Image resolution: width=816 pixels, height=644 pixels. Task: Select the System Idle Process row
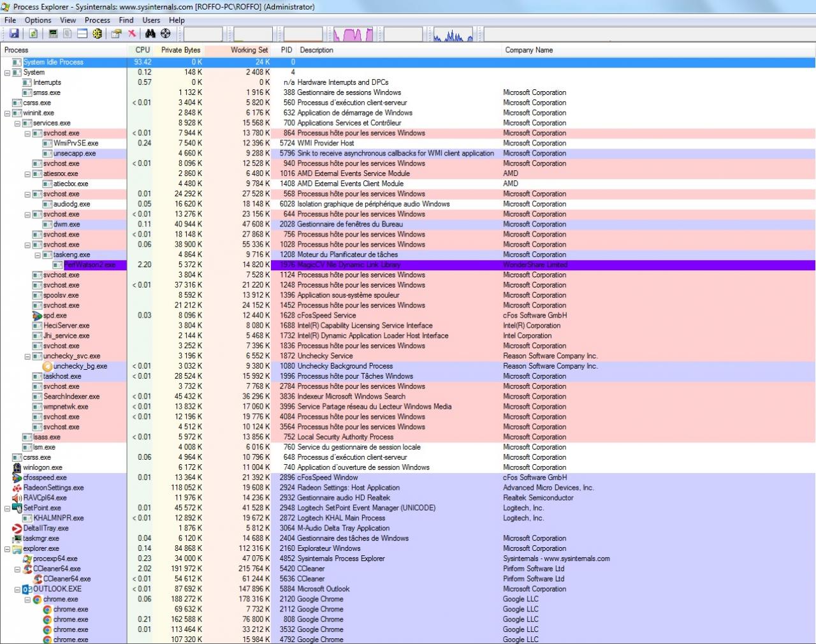[x=408, y=62]
